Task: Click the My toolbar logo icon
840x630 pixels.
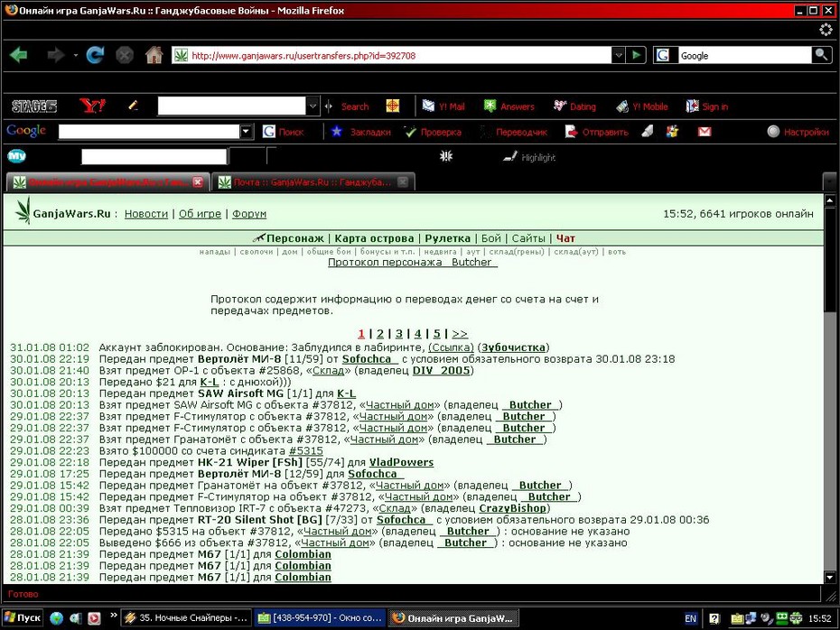Action: click(x=16, y=156)
